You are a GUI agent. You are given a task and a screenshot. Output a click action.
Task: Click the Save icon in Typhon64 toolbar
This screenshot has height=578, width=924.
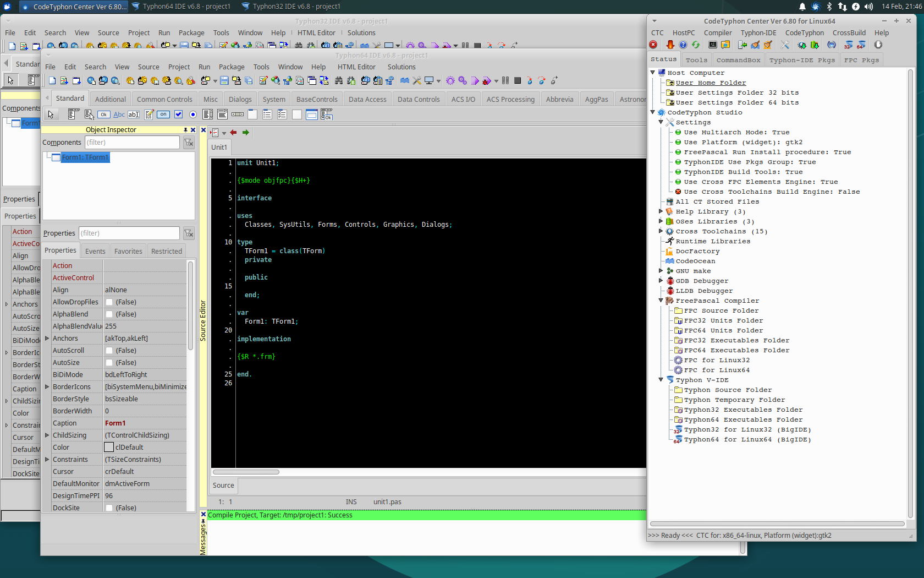[224, 81]
